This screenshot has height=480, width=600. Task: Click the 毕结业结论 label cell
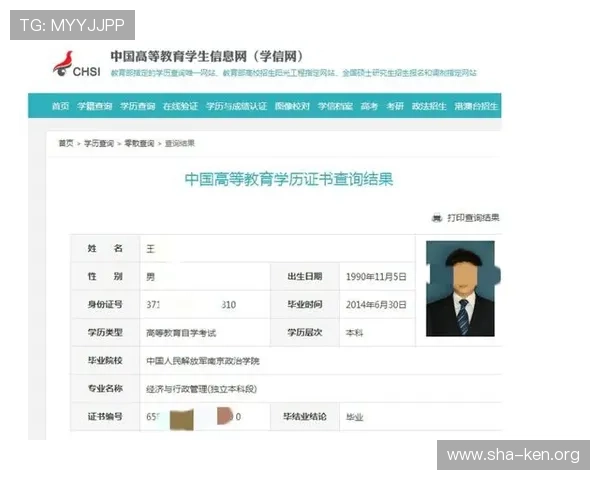click(x=305, y=416)
